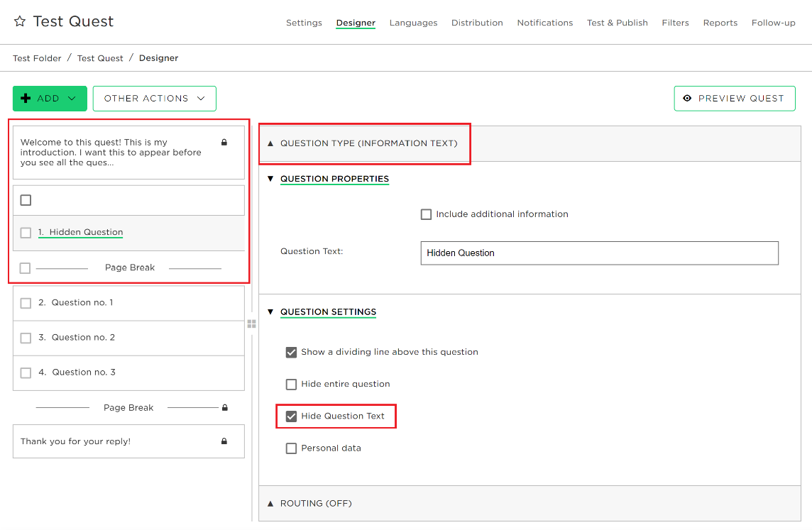
Task: Click the panel splitter grid icon
Action: click(x=252, y=324)
